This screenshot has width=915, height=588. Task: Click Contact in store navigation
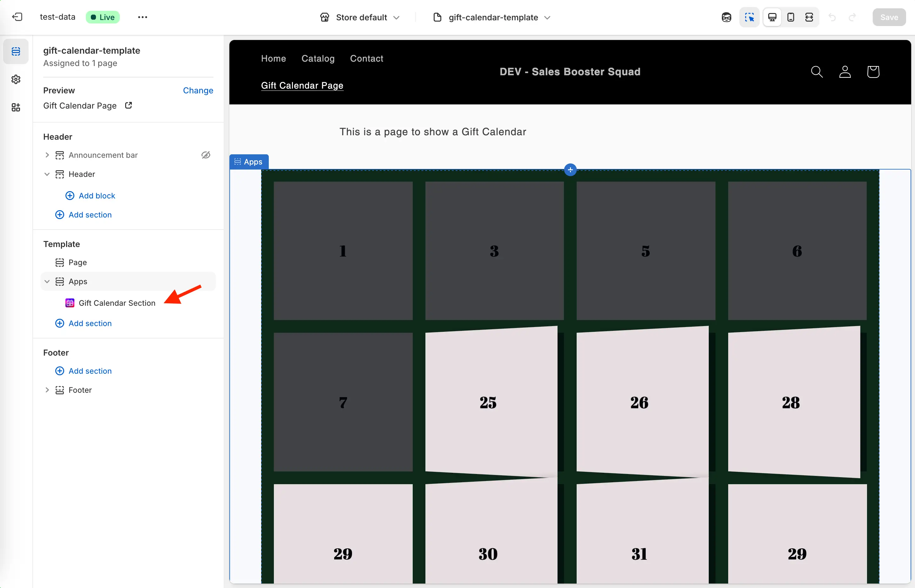pyautogui.click(x=366, y=58)
